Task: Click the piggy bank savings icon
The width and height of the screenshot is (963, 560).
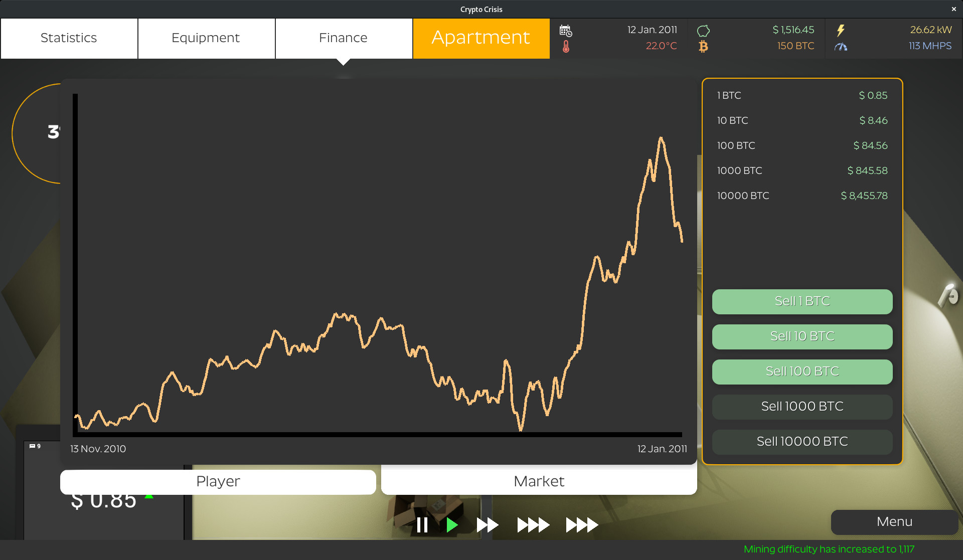Action: pyautogui.click(x=704, y=30)
